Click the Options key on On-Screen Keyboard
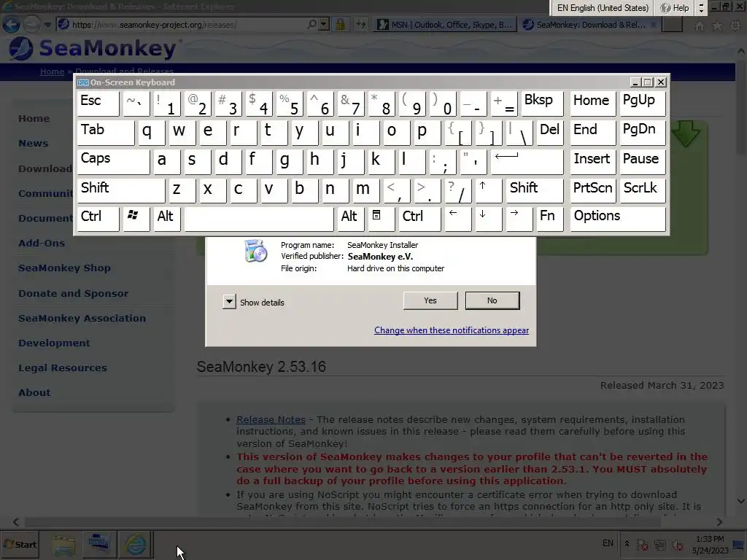This screenshot has height=560, width=747. [x=617, y=219]
